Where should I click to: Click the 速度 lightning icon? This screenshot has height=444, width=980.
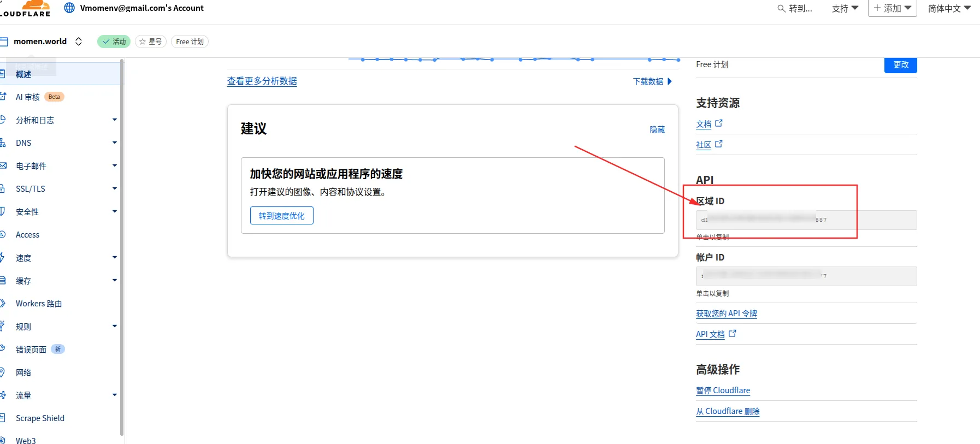click(x=2, y=257)
